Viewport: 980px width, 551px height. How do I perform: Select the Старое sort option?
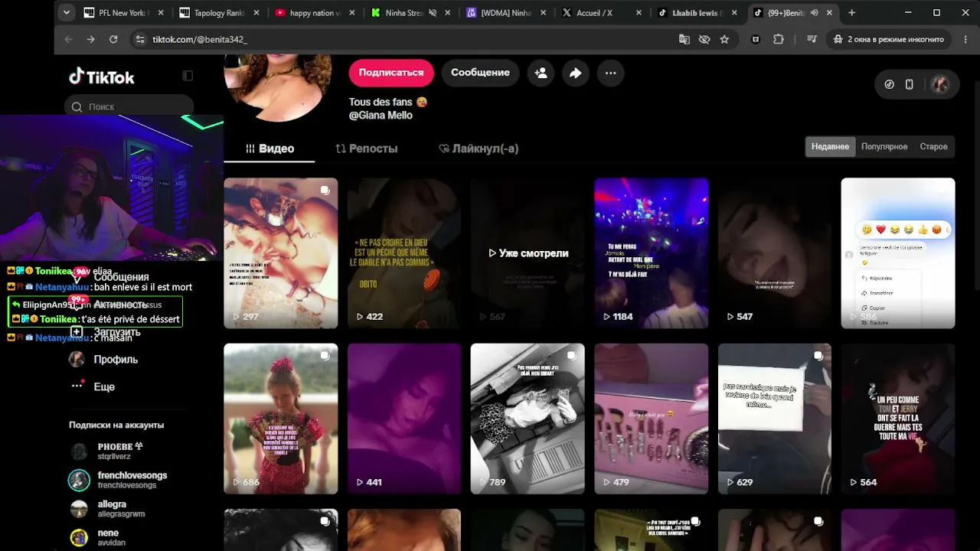point(933,147)
